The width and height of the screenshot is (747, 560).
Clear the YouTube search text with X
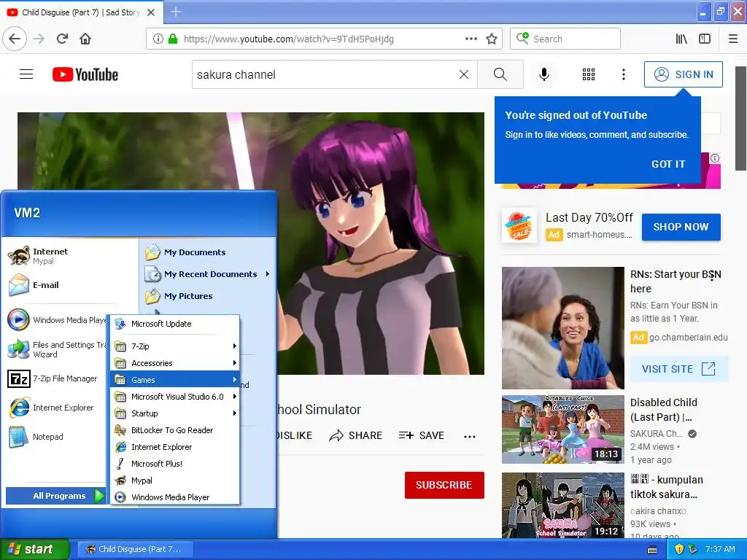point(463,74)
